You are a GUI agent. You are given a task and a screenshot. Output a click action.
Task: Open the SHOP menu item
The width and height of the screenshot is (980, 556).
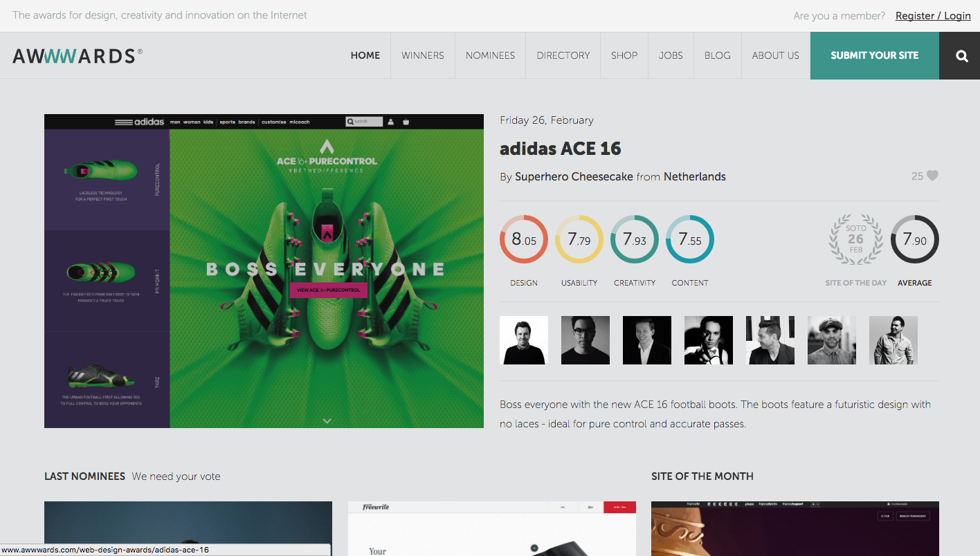click(624, 55)
